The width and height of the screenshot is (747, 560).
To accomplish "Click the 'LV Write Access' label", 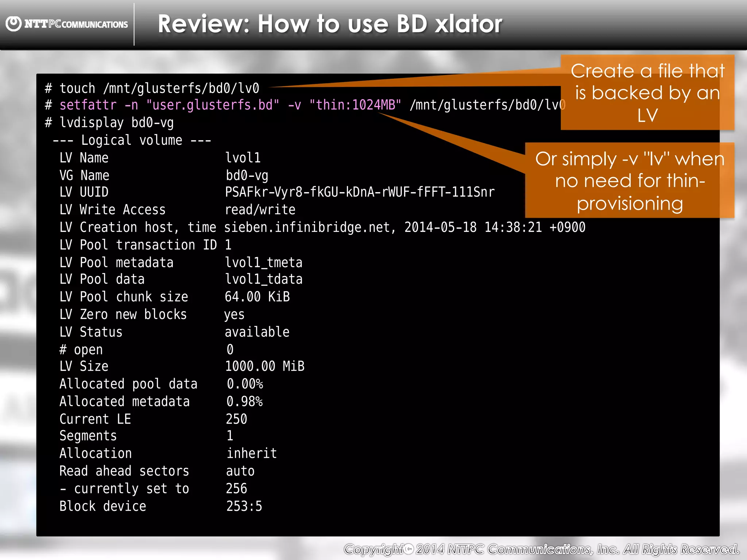I will pos(112,210).
